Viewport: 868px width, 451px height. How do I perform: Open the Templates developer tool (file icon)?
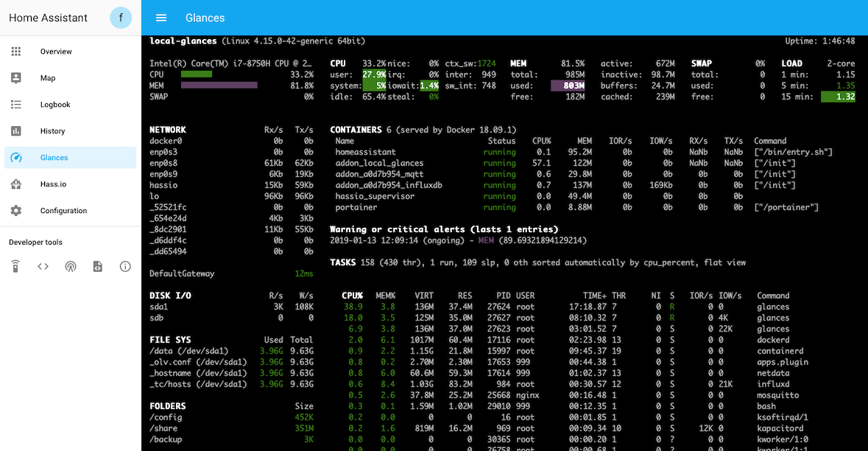click(97, 267)
